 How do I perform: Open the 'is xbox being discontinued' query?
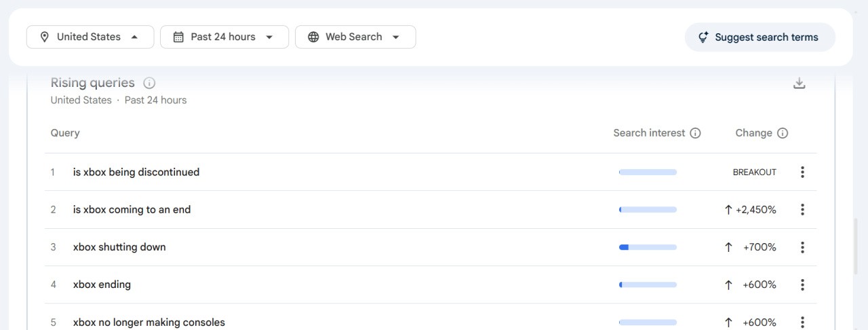[136, 172]
